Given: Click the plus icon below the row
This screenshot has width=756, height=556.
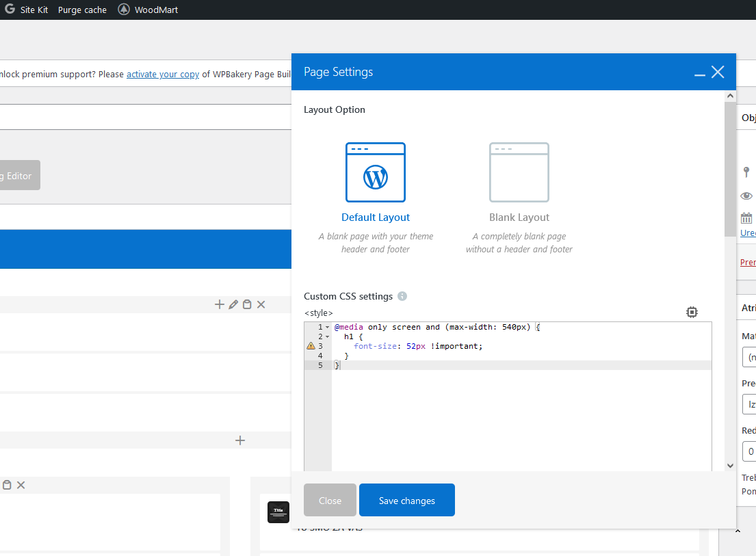Looking at the screenshot, I should (x=240, y=440).
